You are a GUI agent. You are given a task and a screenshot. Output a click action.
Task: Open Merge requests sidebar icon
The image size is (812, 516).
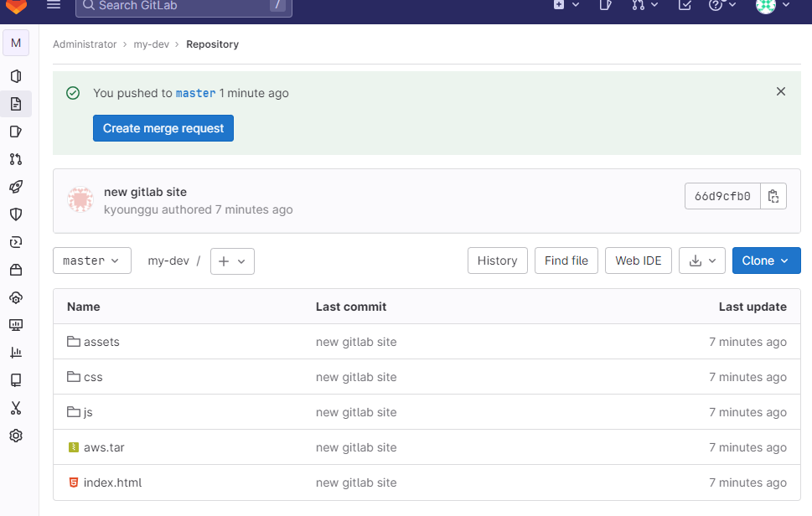[x=16, y=159]
